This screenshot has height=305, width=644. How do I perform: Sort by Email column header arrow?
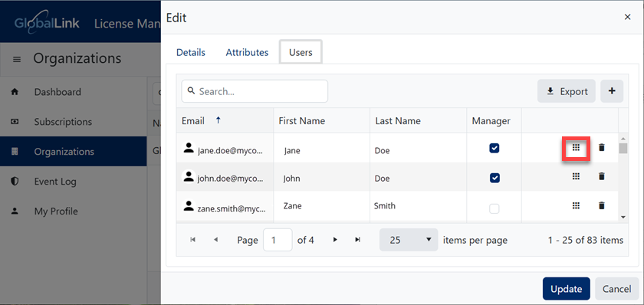(218, 120)
